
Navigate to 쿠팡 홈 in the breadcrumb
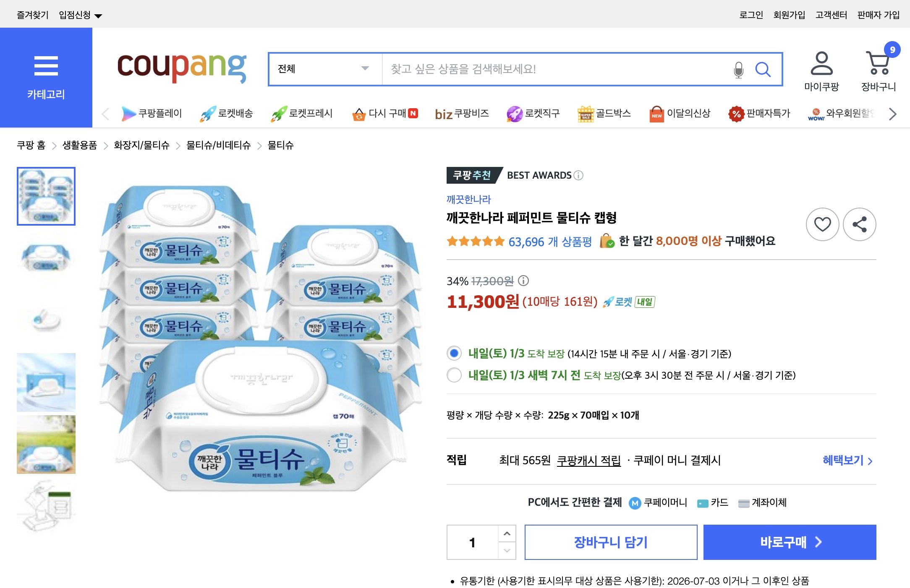tap(30, 146)
